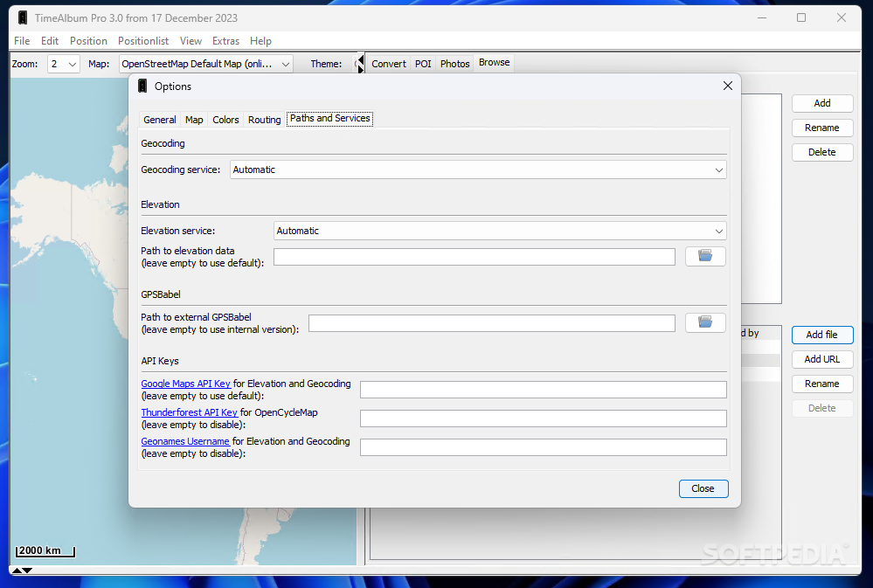Click the Add file button
873x588 pixels.
(821, 335)
